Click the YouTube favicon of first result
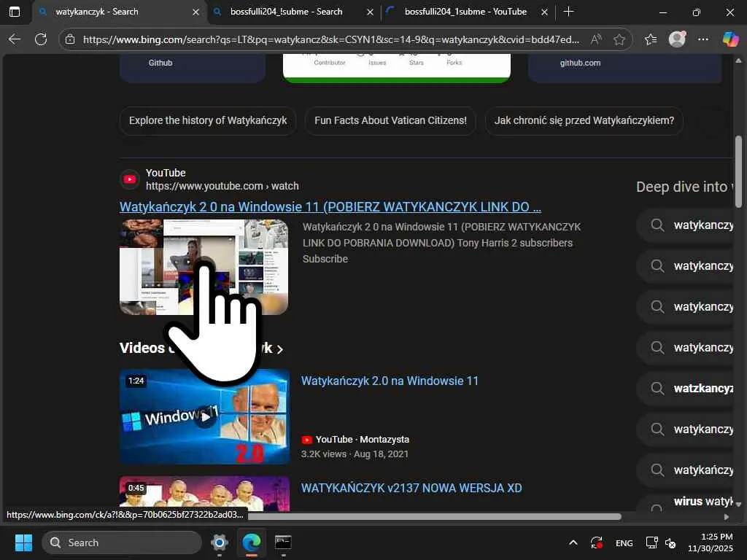This screenshot has width=747, height=560. point(130,179)
